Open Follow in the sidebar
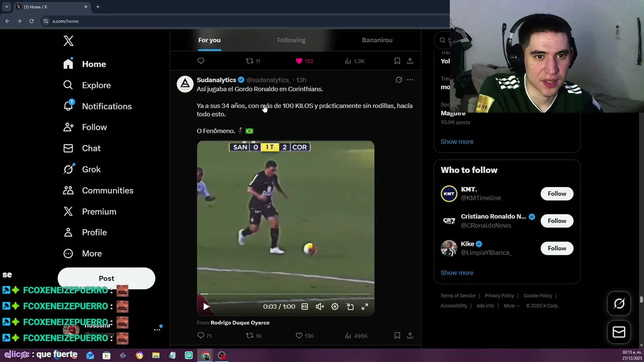Screen dimensions: 644x362 85,127
